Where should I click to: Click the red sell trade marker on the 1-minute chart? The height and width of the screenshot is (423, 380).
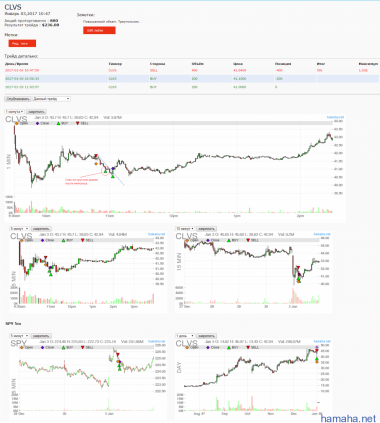tap(96, 156)
